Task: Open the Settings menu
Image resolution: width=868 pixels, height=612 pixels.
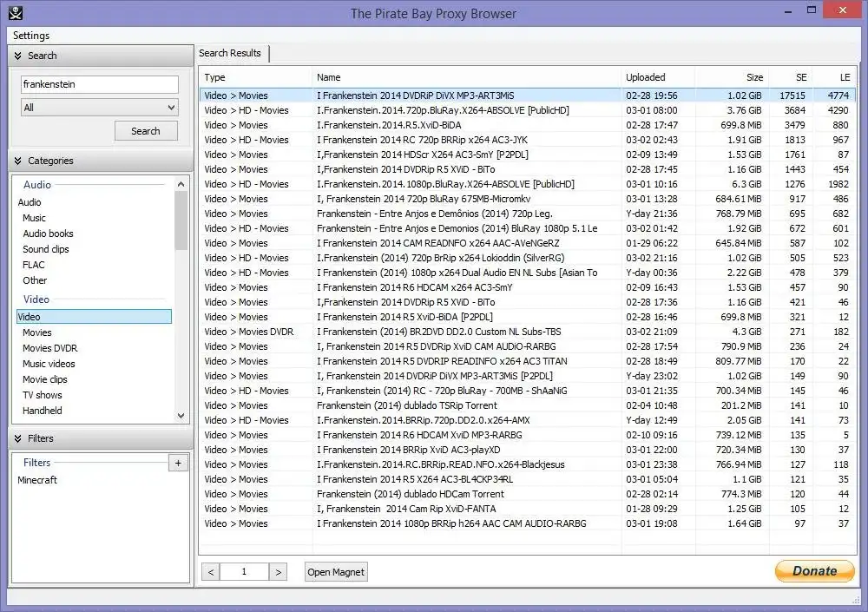Action: coord(31,36)
